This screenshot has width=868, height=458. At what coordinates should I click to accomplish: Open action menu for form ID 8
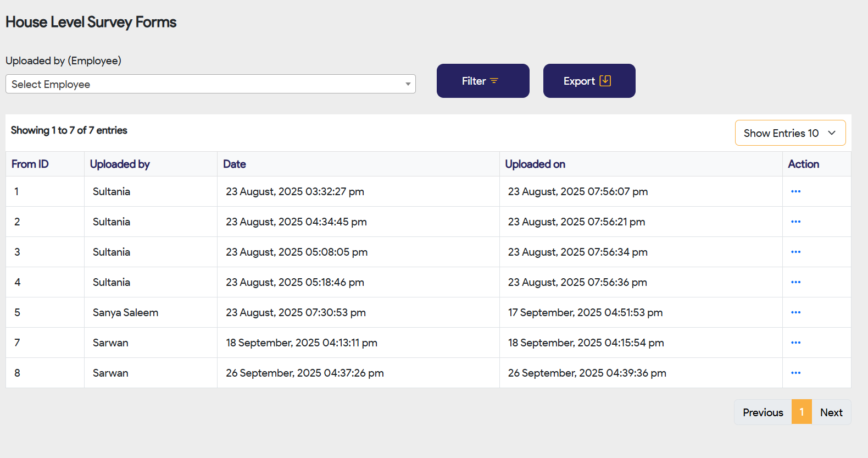[x=795, y=373]
